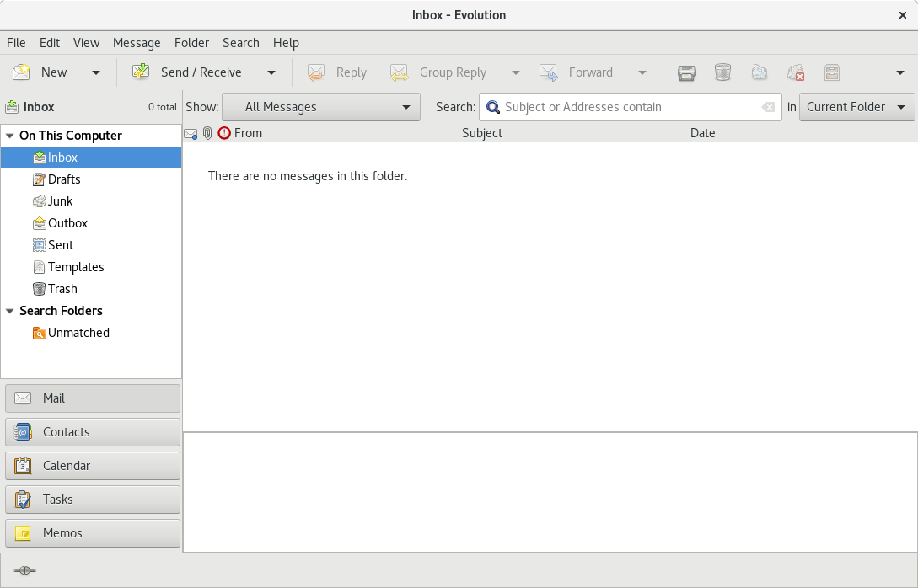Select the Sent folder

91,245
